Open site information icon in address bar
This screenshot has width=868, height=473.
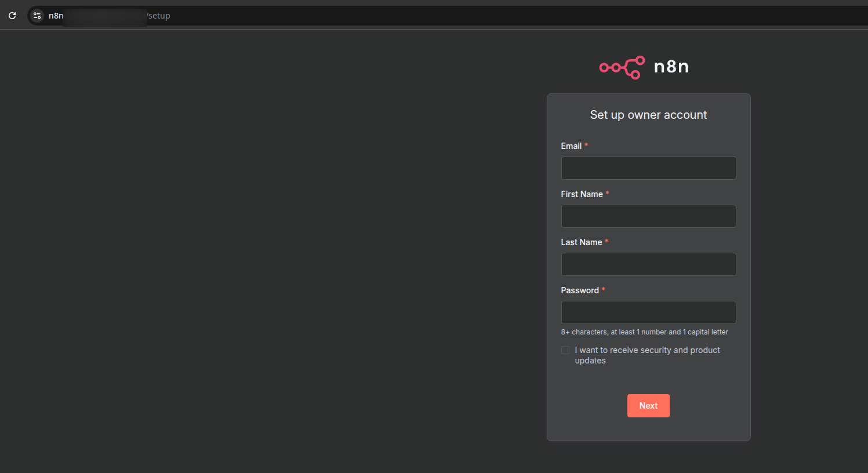[x=37, y=16]
